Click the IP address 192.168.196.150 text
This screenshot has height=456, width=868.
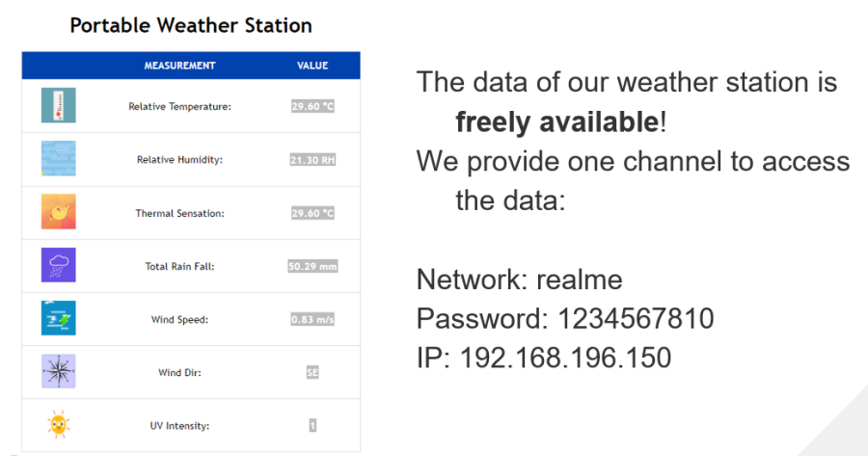click(x=543, y=358)
